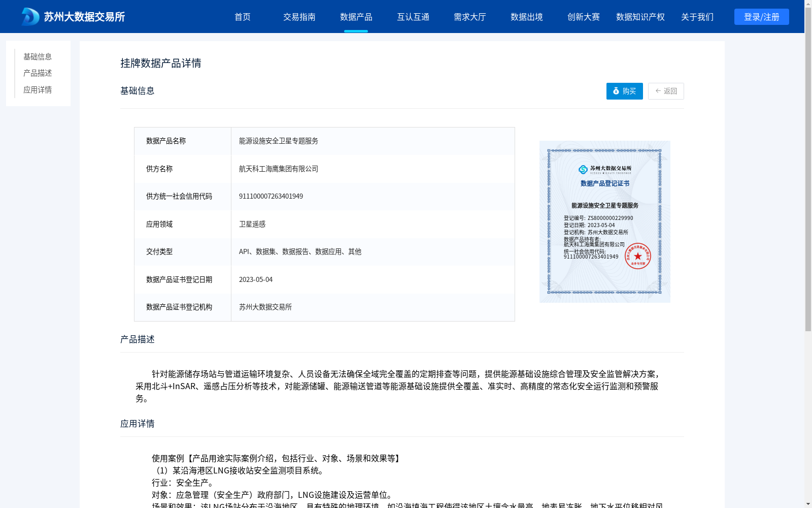Click the 供方名称 row label

pyautogui.click(x=159, y=169)
